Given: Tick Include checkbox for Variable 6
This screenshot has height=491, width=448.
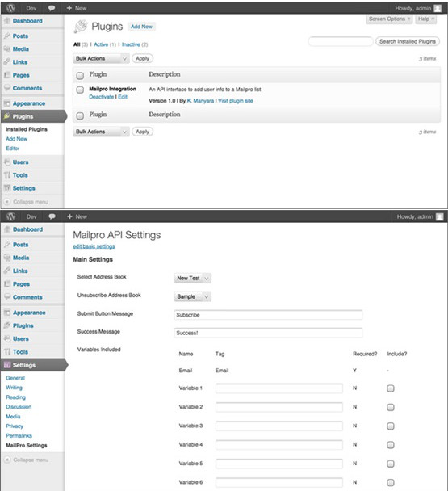Looking at the screenshot, I should click(391, 483).
